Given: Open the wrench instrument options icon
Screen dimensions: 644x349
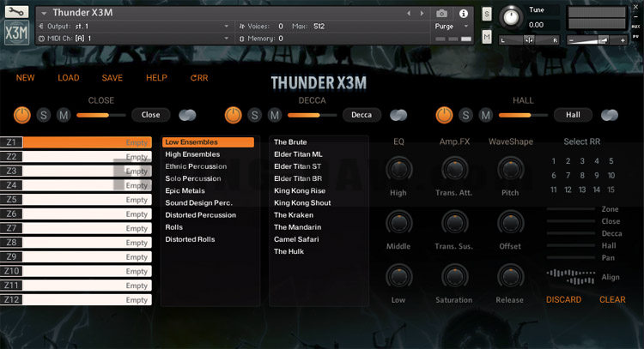Looking at the screenshot, I should [x=16, y=11].
